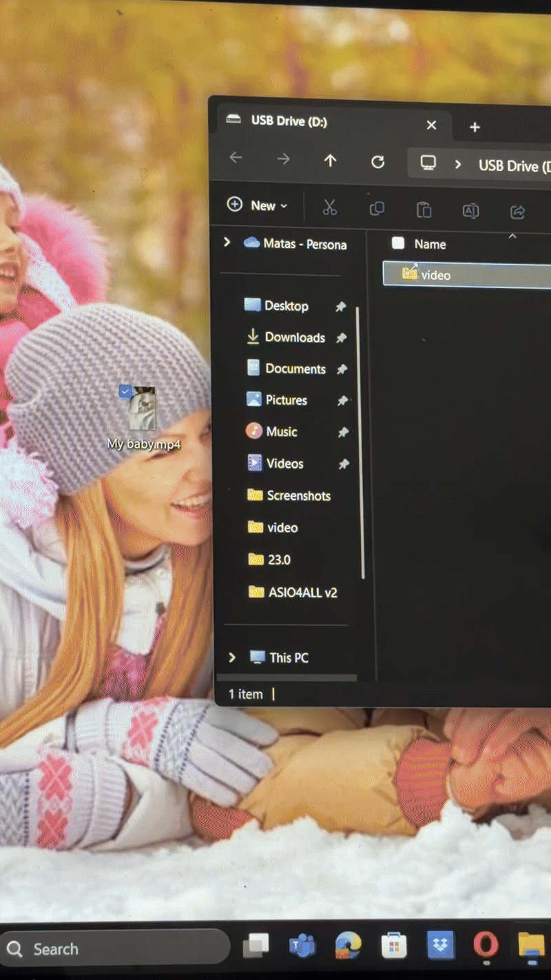Click the taskbar Search box
Screen dimensions: 551x980
click(114, 949)
